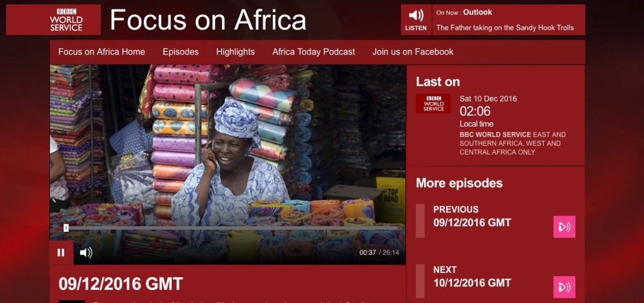
Task: Select Join us on Facebook
Action: tap(413, 52)
